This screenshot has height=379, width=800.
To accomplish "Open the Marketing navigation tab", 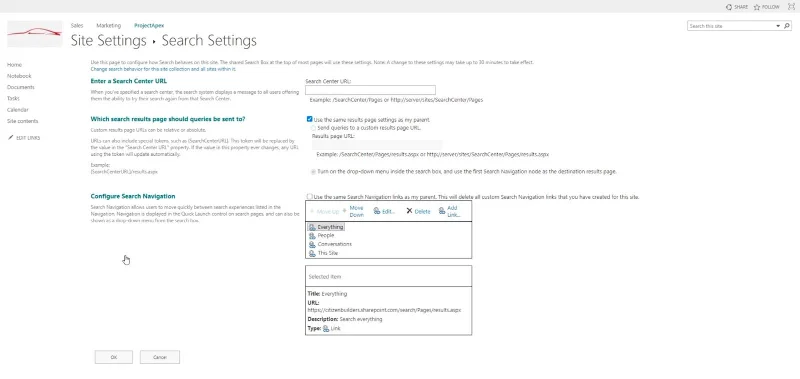I will (x=109, y=26).
